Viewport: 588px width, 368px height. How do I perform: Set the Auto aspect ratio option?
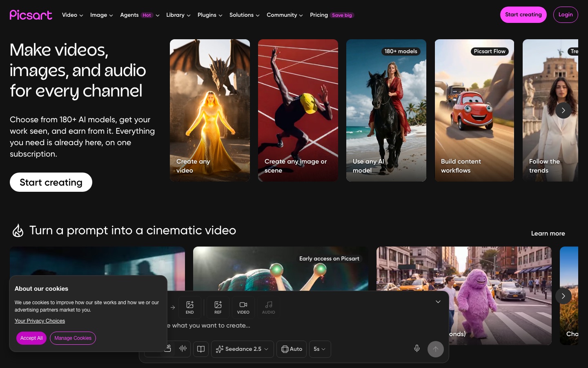click(292, 349)
